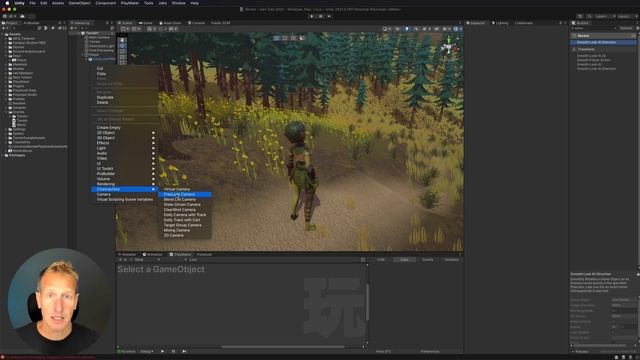Image resolution: width=640 pixels, height=360 pixels.
Task: Open Events tab in PlayMaker editor
Action: 428,260
